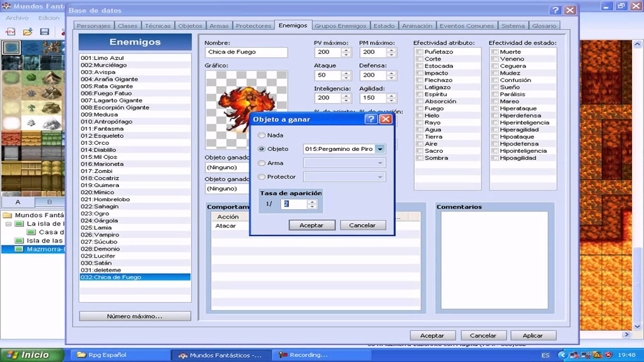Open the Protector dropdown in dialog

pos(380,176)
